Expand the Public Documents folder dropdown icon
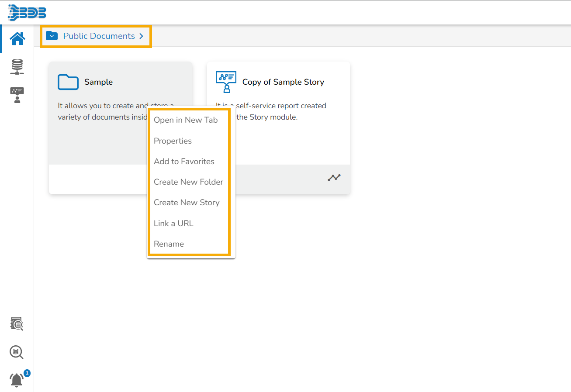The image size is (571, 392). [52, 36]
